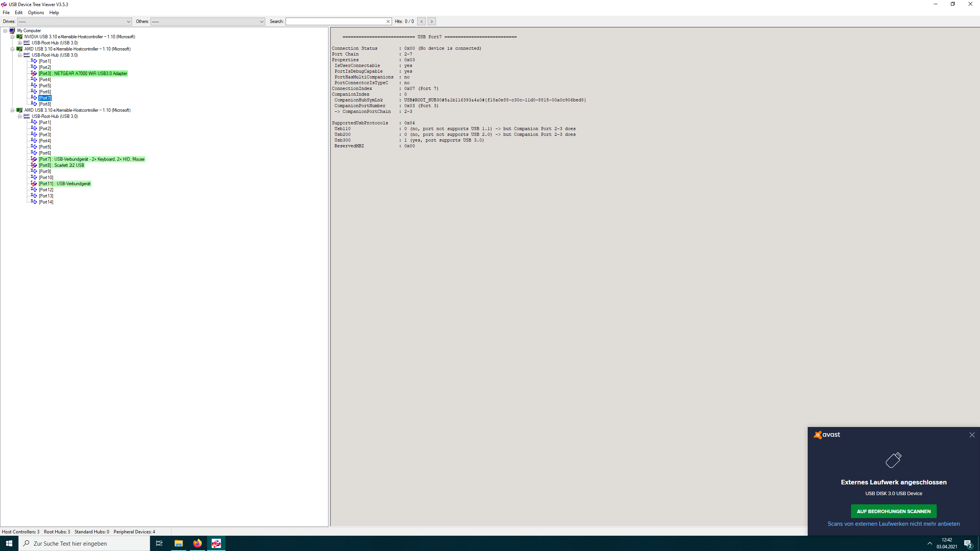Select the NVIDIA USB 3.10 host controller icon
Screen dimensions: 980x551
20,37
